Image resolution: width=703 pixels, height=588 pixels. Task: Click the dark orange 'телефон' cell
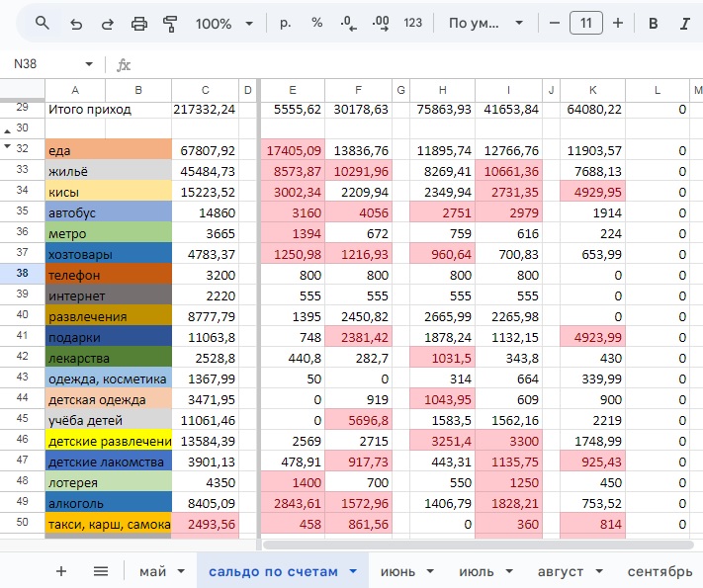[108, 274]
